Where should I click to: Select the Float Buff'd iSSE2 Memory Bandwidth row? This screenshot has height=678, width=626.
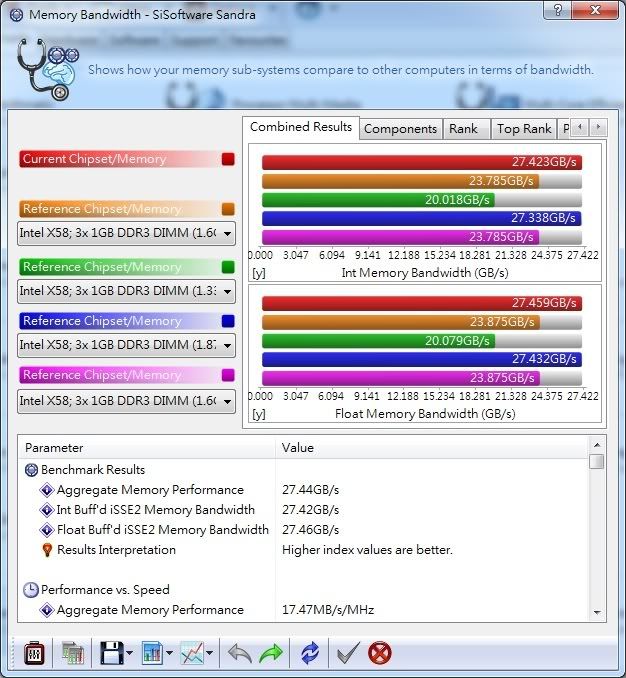tap(303, 530)
